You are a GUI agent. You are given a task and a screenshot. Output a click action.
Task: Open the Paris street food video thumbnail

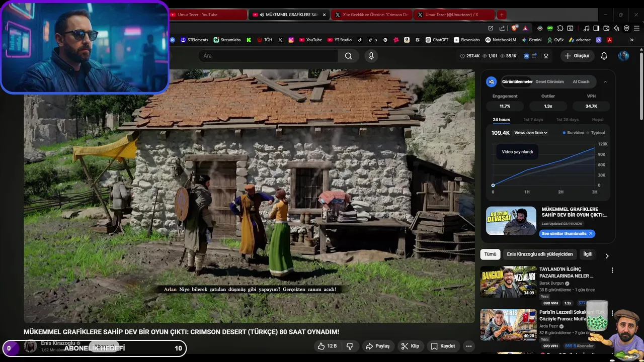pos(508,325)
